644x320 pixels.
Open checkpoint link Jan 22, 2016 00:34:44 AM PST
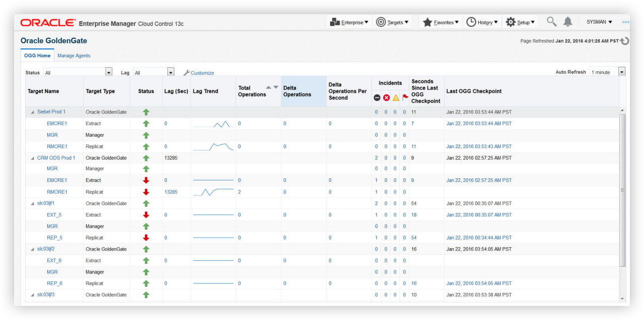(479, 238)
